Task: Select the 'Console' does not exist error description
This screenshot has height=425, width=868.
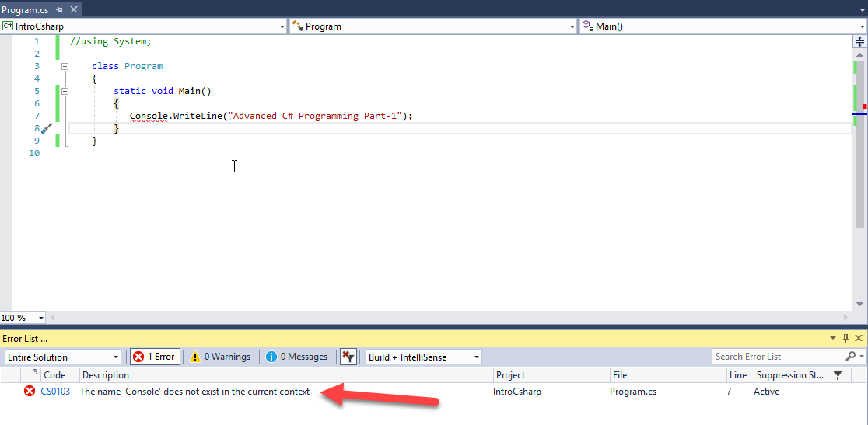Action: point(195,392)
